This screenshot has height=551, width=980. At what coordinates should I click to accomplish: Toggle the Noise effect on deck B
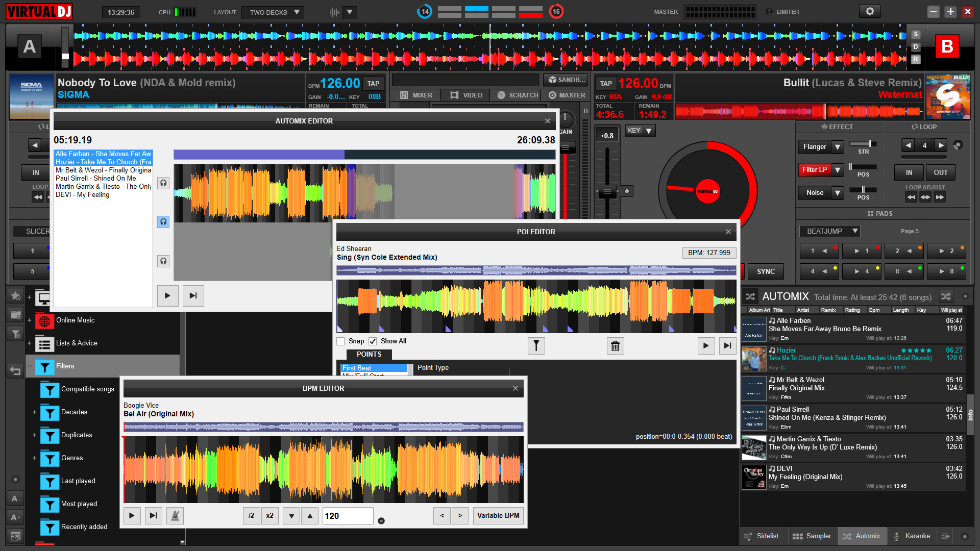[815, 193]
